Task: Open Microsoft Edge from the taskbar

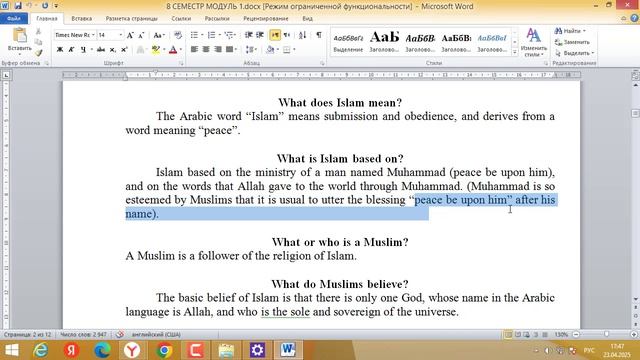Action: coord(102,350)
